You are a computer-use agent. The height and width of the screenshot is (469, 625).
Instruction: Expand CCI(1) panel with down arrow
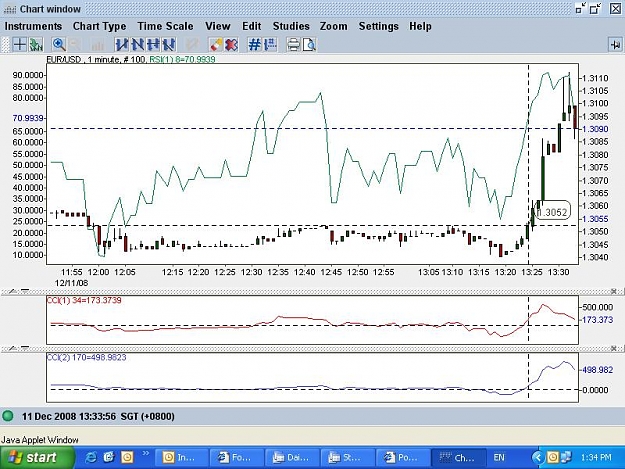point(25,291)
